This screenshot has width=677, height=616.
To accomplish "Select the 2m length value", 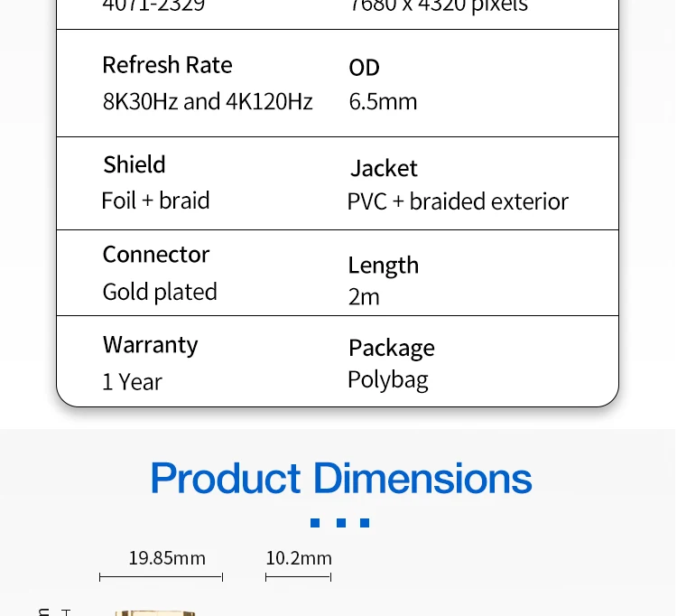I will 364,297.
